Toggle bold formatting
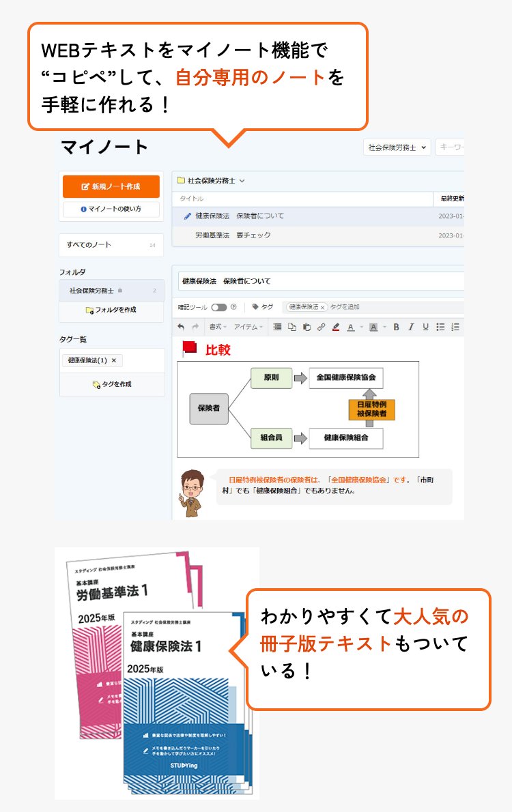 tap(397, 327)
